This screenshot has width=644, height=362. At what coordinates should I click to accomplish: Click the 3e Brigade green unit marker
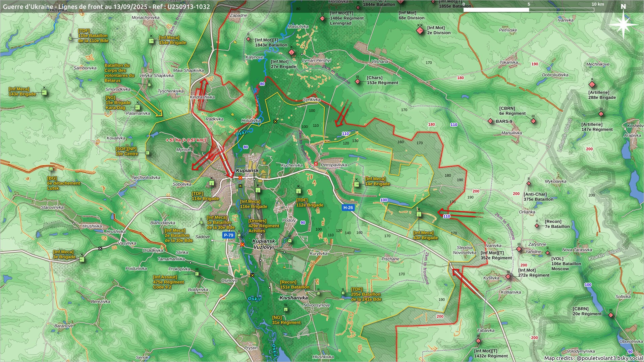tap(82, 259)
